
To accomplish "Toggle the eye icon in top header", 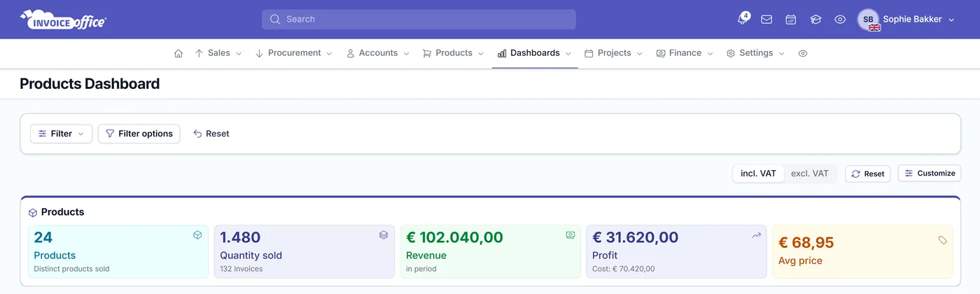I will (840, 20).
